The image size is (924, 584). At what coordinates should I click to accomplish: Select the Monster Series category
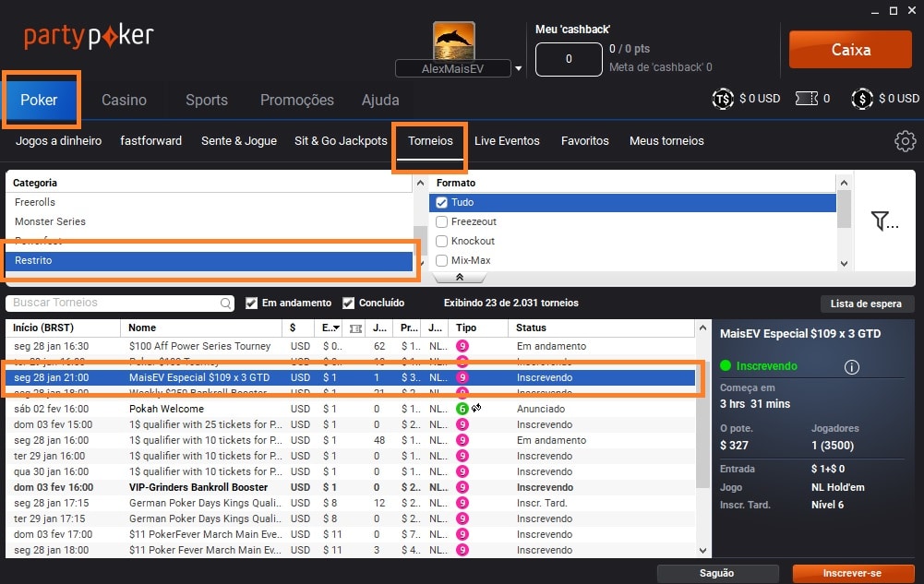click(x=210, y=222)
